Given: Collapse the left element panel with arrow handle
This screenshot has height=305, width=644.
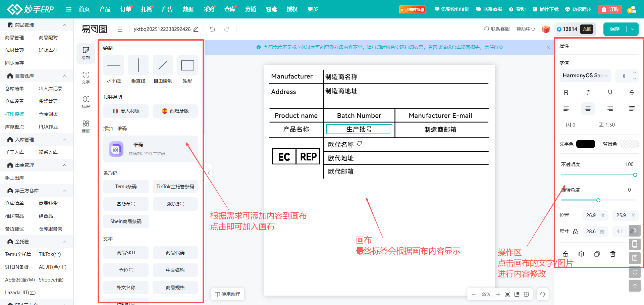Looking at the screenshot, I should 209,173.
